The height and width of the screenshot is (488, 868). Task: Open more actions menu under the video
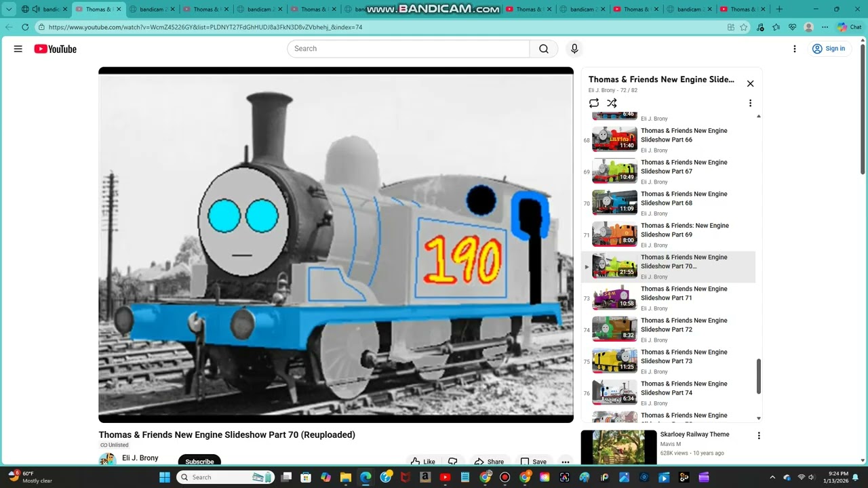565,462
